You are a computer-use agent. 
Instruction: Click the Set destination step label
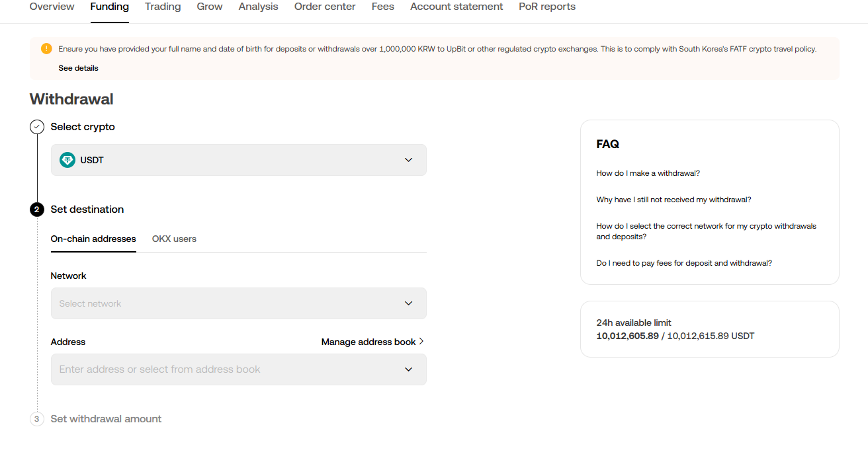[87, 210]
